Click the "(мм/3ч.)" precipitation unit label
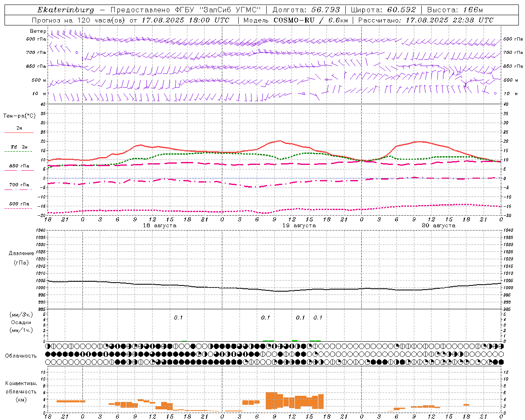 [x=21, y=315]
